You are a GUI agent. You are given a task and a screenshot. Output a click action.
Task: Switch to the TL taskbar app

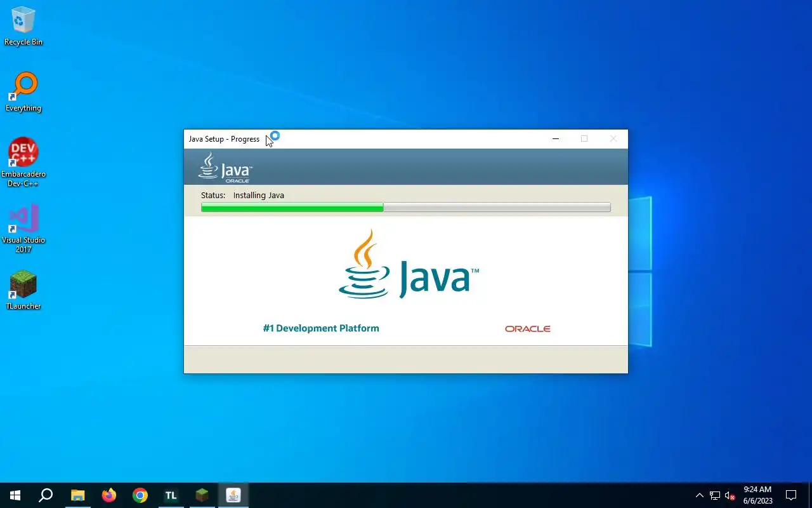pos(171,495)
